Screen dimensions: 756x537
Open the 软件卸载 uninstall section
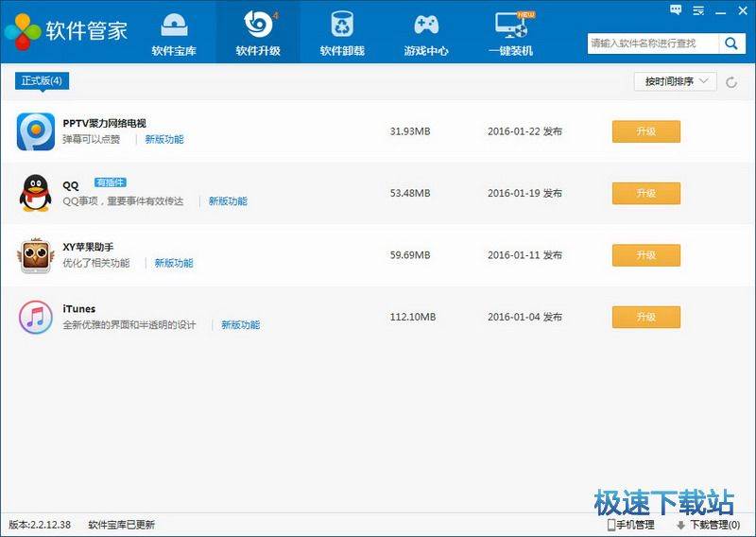[342, 34]
